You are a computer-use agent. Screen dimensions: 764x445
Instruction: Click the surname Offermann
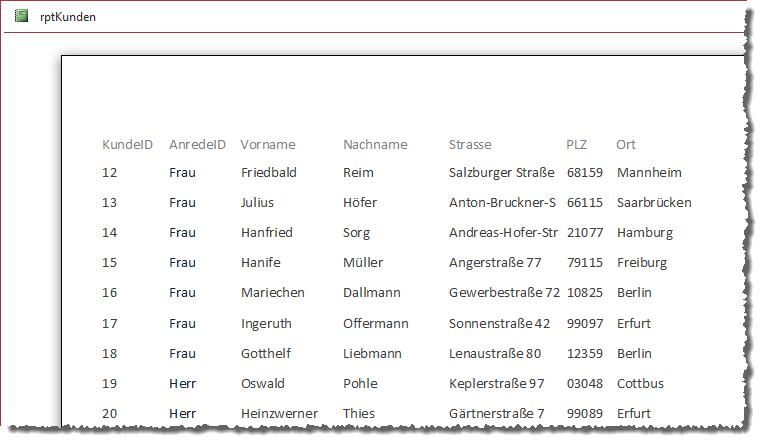pos(376,324)
